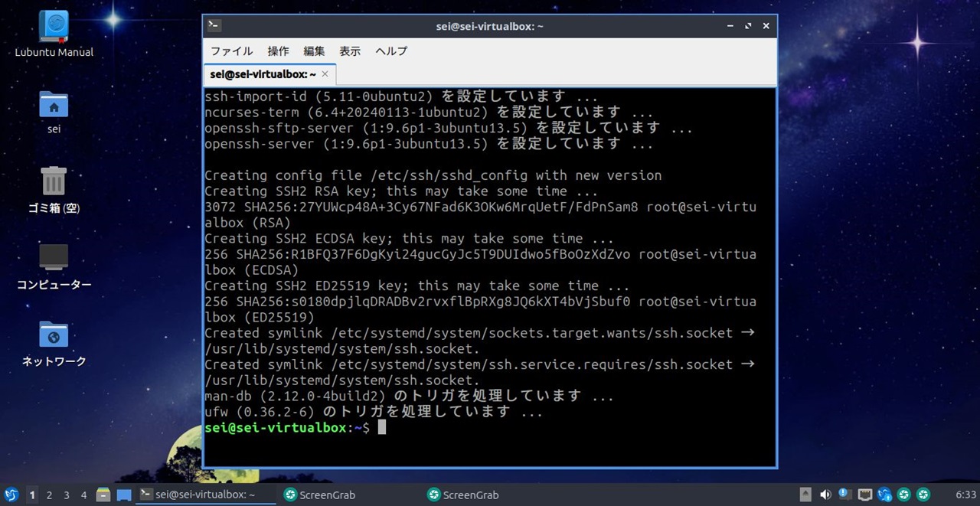This screenshot has height=506, width=980.
Task: Open the notification alert tray icon
Action: coord(844,495)
